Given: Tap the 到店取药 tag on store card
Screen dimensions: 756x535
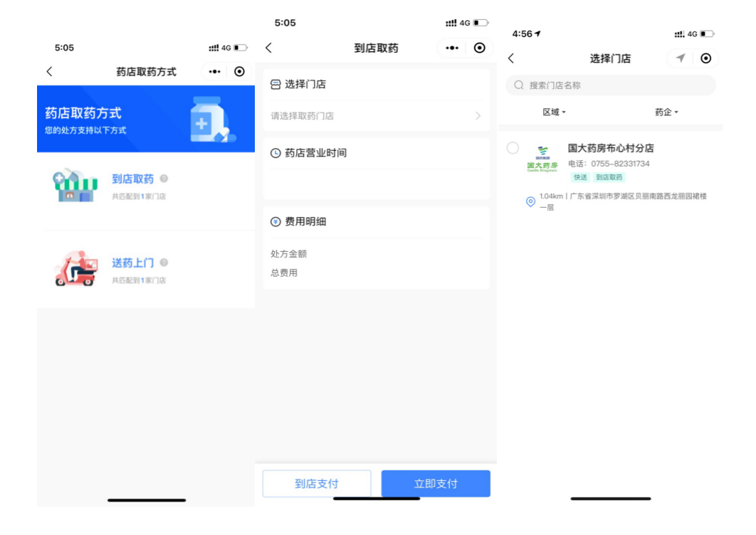Looking at the screenshot, I should [x=609, y=177].
